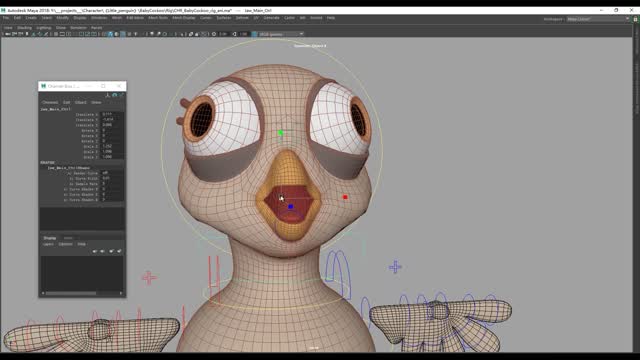The height and width of the screenshot is (360, 640).
Task: Open the viewport Shading menu
Action: click(24, 28)
